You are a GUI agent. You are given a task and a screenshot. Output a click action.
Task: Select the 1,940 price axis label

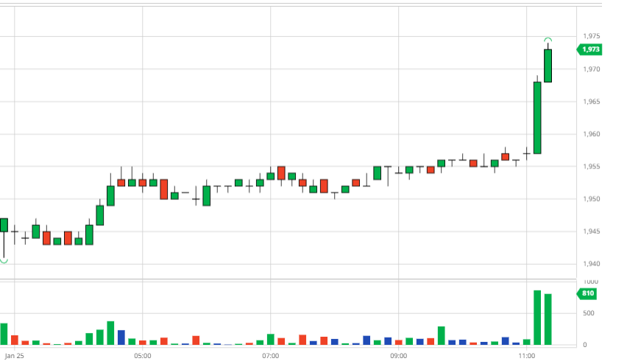coord(592,264)
